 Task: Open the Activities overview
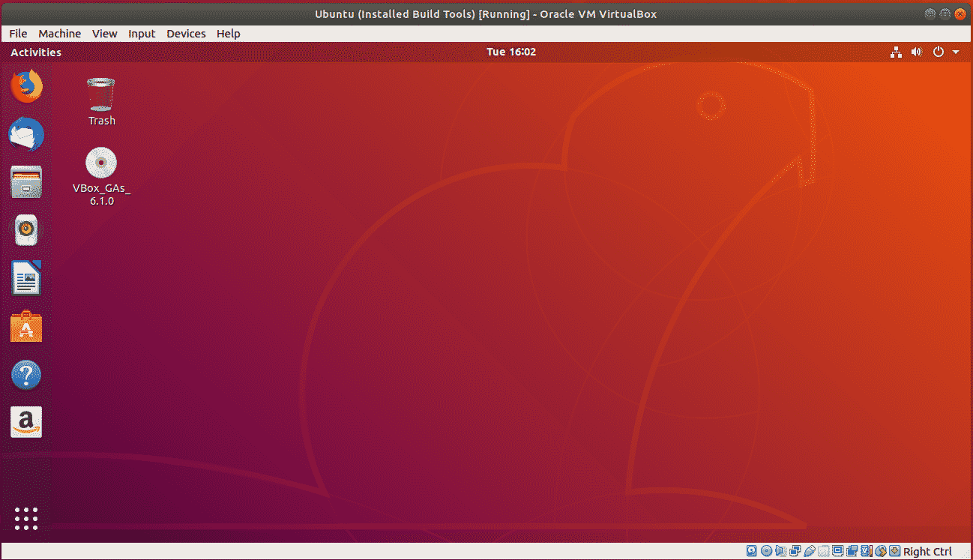click(x=36, y=52)
